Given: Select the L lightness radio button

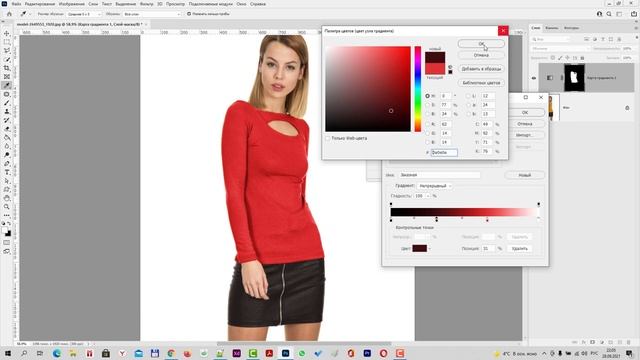Looking at the screenshot, I should click(468, 96).
